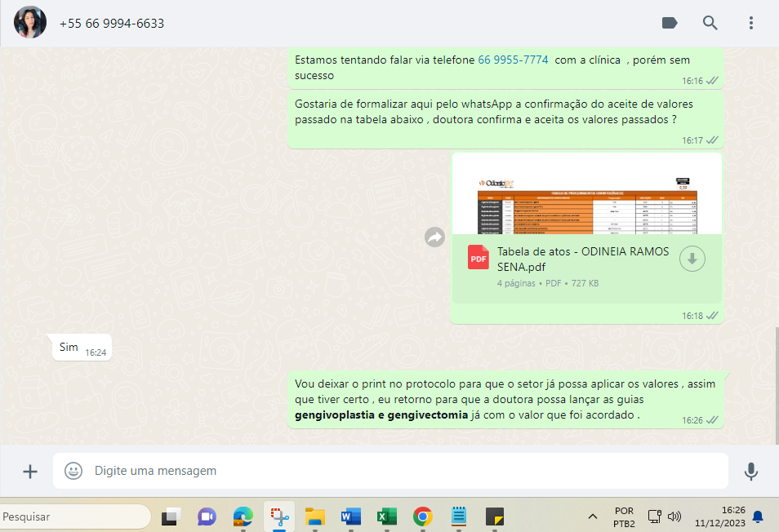The image size is (779, 532).
Task: Open Excel from the taskbar
Action: tap(386, 516)
